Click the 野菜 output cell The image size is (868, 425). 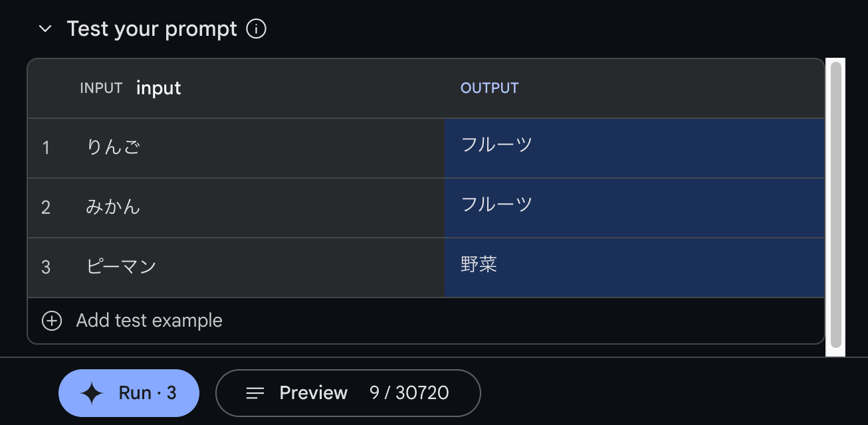[634, 267]
